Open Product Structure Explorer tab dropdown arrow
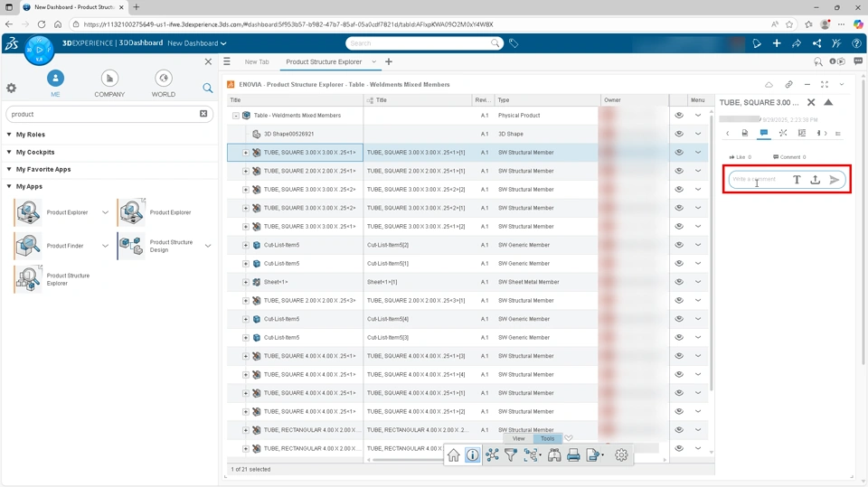The height and width of the screenshot is (487, 868). [373, 62]
